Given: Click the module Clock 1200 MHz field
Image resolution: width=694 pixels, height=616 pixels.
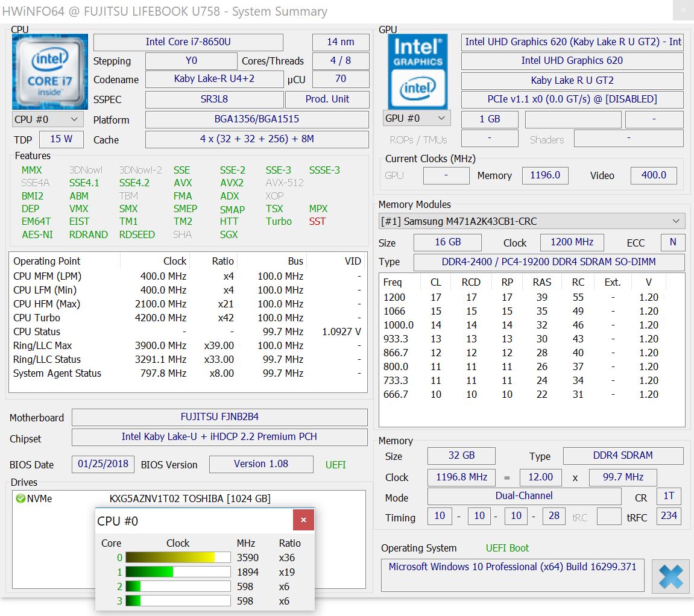Looking at the screenshot, I should click(572, 242).
